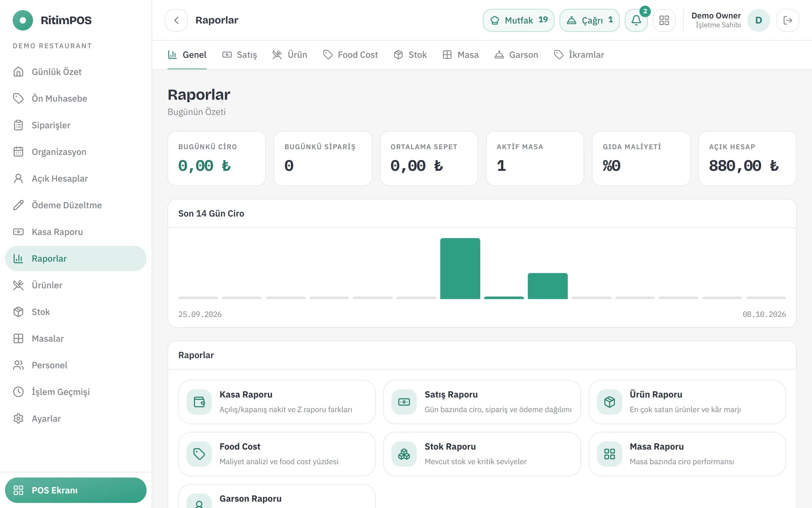Open the Ürün Raporu report card

[687, 402]
